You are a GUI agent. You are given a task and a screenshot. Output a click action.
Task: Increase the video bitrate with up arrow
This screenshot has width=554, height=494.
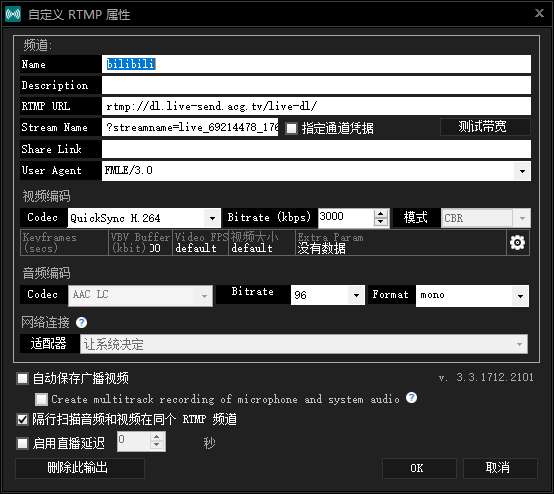click(381, 214)
